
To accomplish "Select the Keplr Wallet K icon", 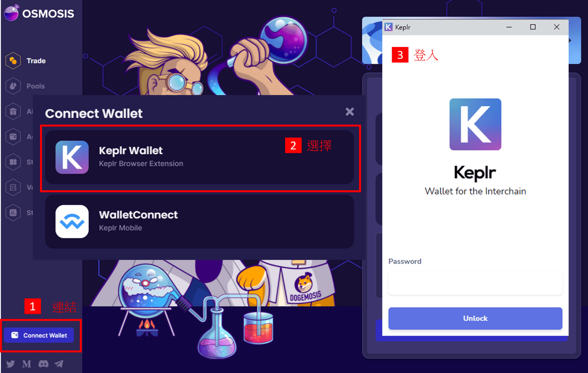I will (x=72, y=157).
